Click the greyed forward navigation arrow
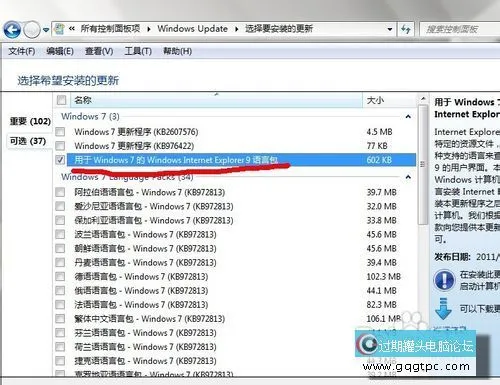Viewport: 500px width, 385px height. [32, 30]
